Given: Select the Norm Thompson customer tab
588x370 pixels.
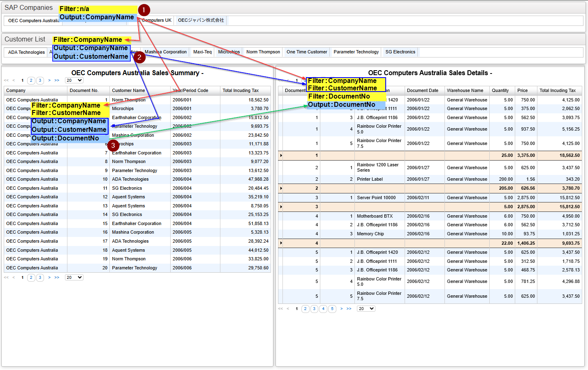Looking at the screenshot, I should click(263, 52).
